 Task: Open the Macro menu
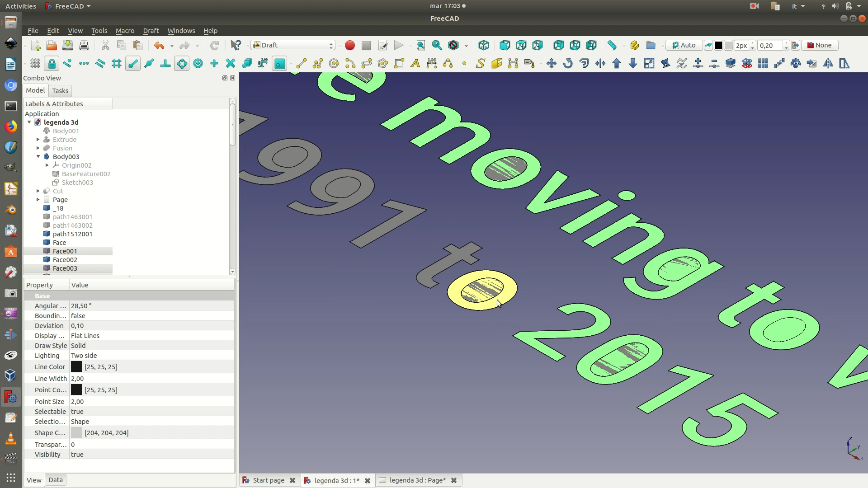click(125, 31)
